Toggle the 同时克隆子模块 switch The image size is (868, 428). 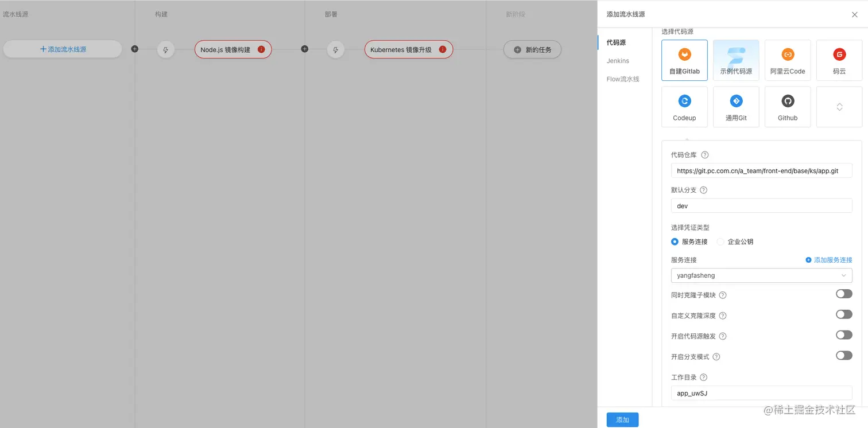844,294
